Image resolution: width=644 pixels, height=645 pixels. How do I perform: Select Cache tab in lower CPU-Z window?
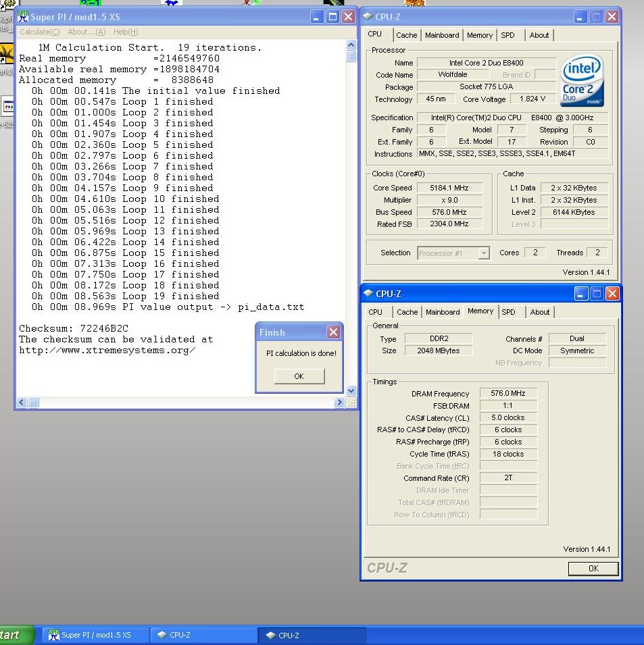tap(407, 312)
